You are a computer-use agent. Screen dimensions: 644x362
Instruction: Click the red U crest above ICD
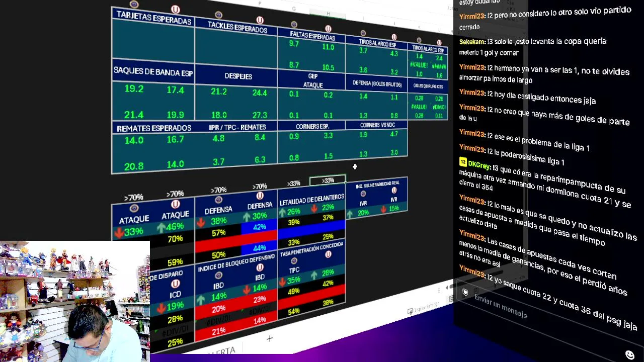(175, 284)
